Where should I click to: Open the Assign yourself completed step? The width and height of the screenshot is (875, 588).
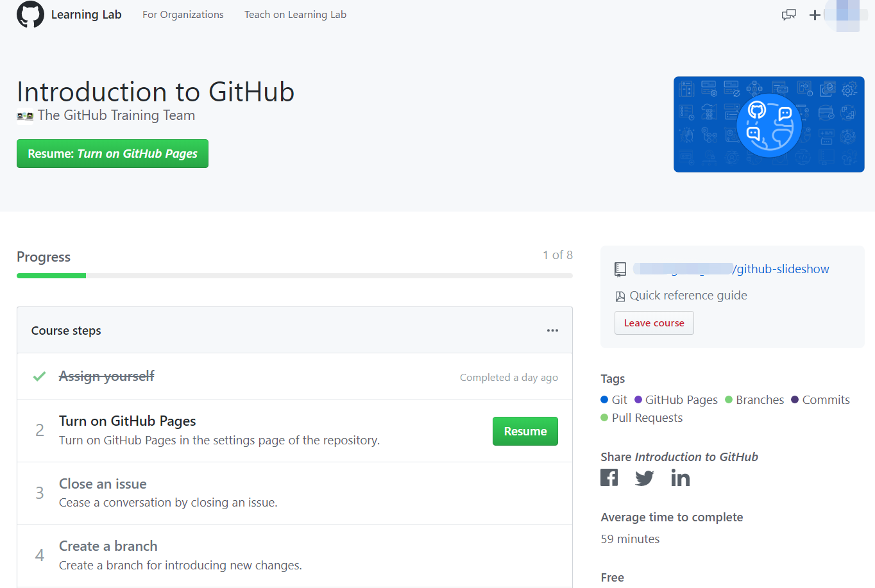click(106, 376)
